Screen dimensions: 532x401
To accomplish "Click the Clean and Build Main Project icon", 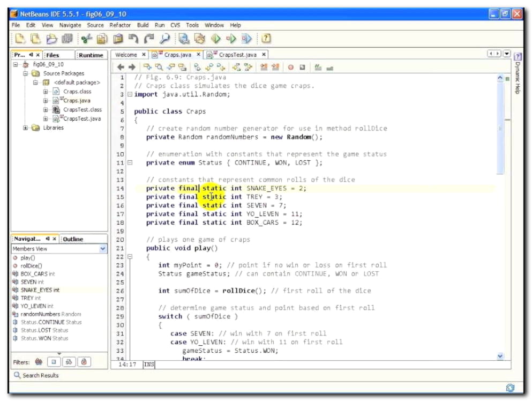I will (x=199, y=39).
